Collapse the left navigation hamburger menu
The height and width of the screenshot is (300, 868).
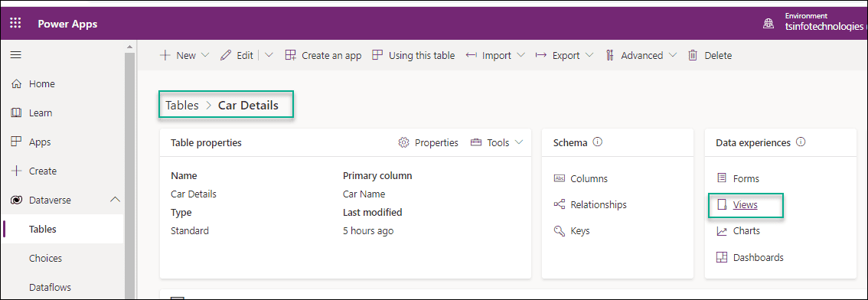click(x=15, y=55)
